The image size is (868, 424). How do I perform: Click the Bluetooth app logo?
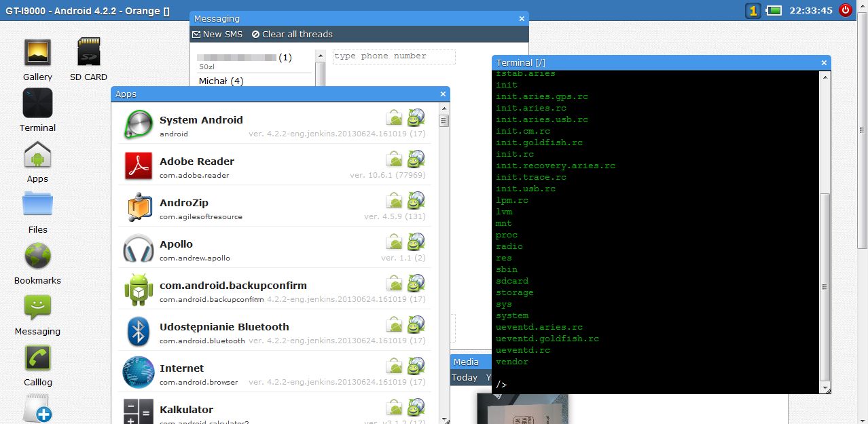pyautogui.click(x=139, y=331)
